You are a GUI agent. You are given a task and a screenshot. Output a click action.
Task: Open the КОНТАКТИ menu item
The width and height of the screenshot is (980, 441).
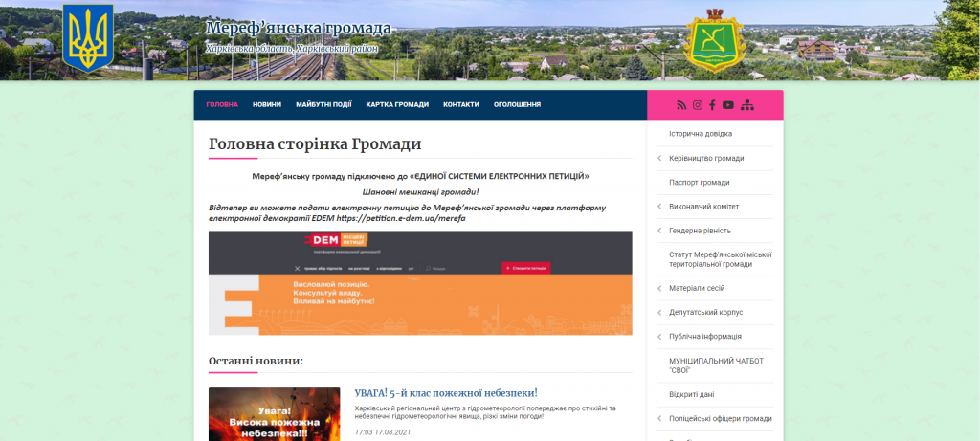tap(461, 105)
